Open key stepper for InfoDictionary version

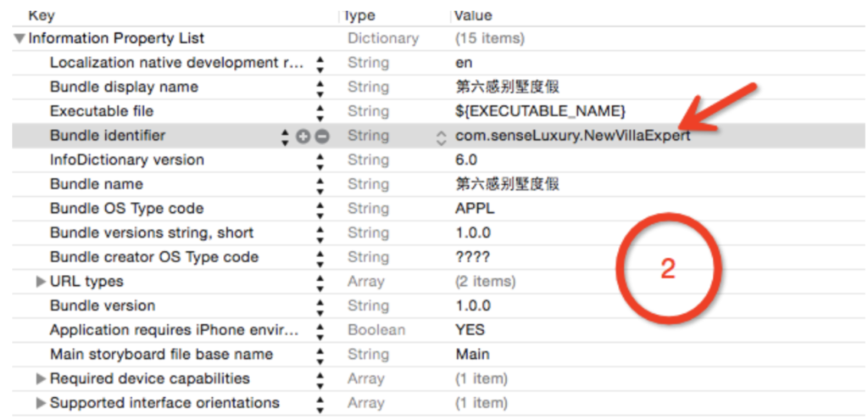(320, 161)
